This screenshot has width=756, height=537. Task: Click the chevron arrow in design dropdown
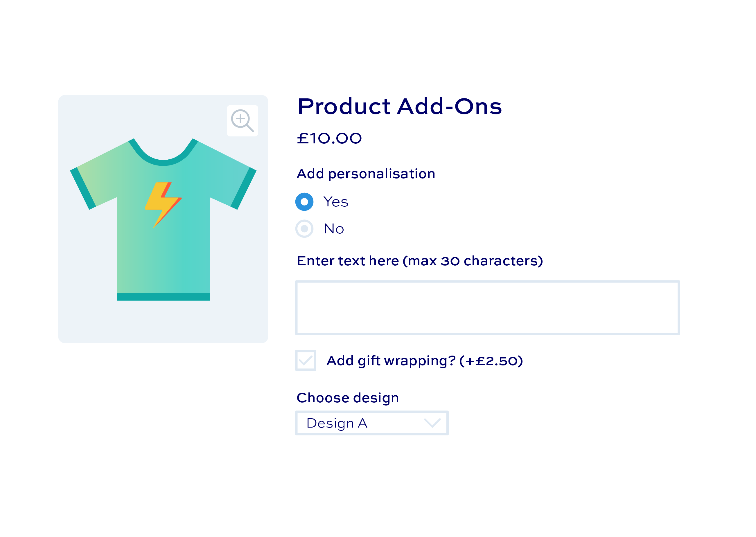(x=432, y=423)
